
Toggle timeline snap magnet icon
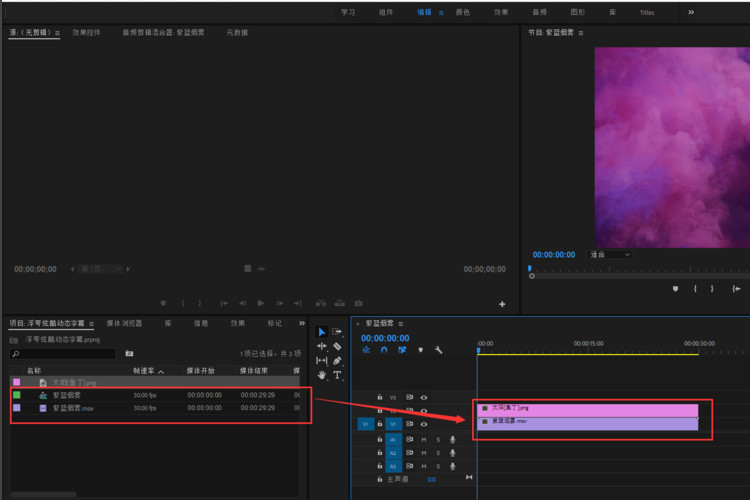[x=384, y=350]
